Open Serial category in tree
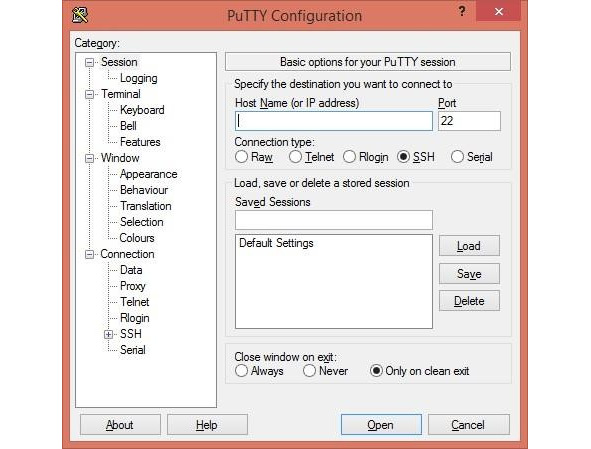Screen dimensions: 591x449 tap(133, 350)
